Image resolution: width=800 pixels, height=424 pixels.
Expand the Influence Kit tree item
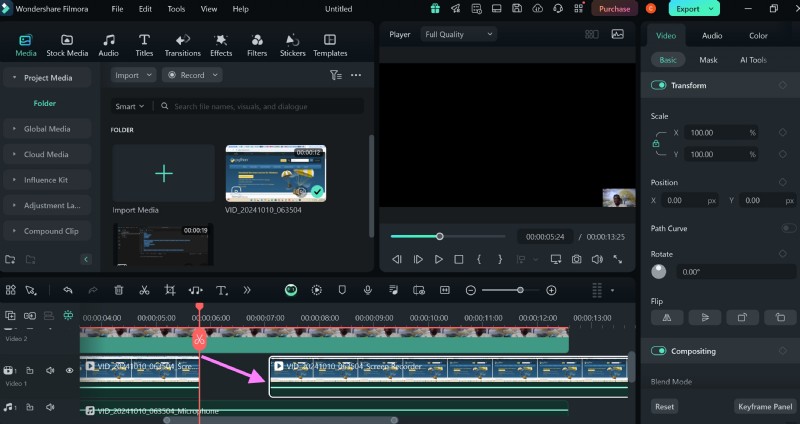click(x=14, y=180)
